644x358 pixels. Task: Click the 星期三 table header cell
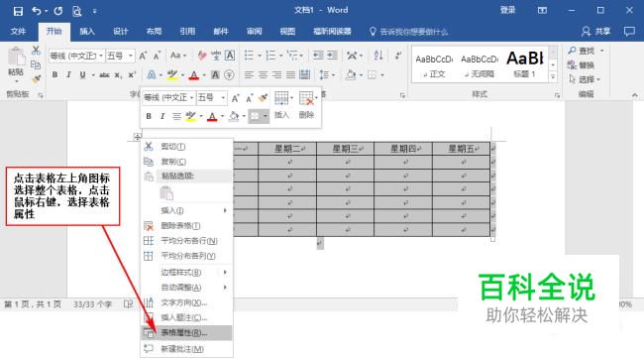tap(346, 149)
